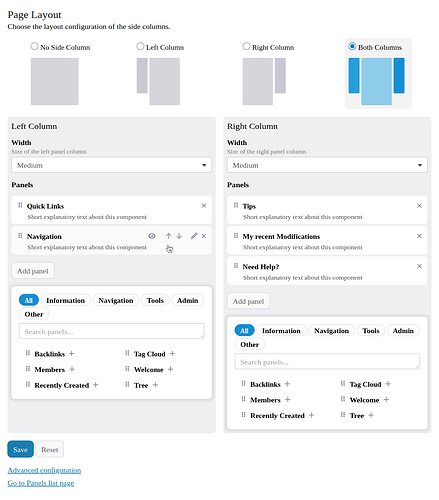Viewport: 439px width, 500px height.
Task: Open the Left Column width dropdown
Action: tap(111, 165)
